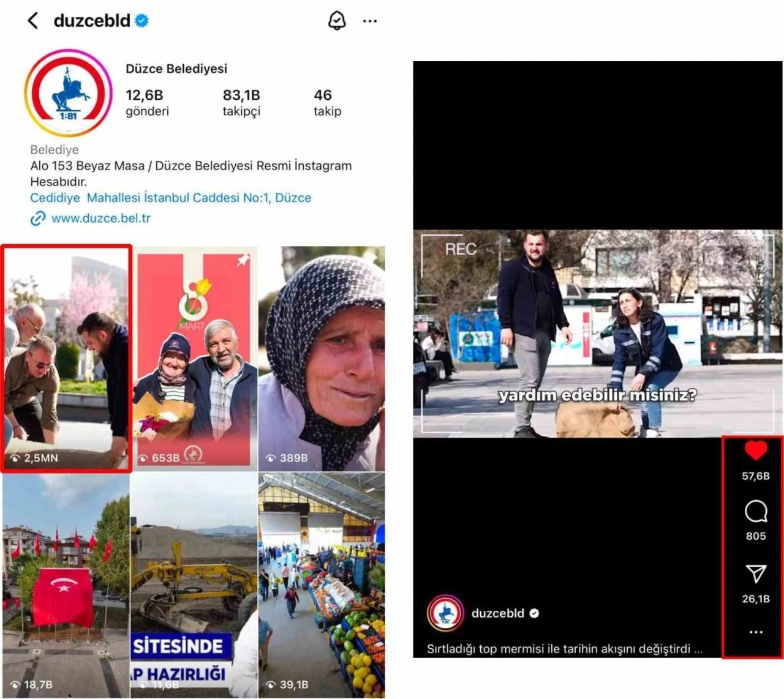784x699 pixels.
Task: Open the reel's three-dot more options
Action: point(755,632)
